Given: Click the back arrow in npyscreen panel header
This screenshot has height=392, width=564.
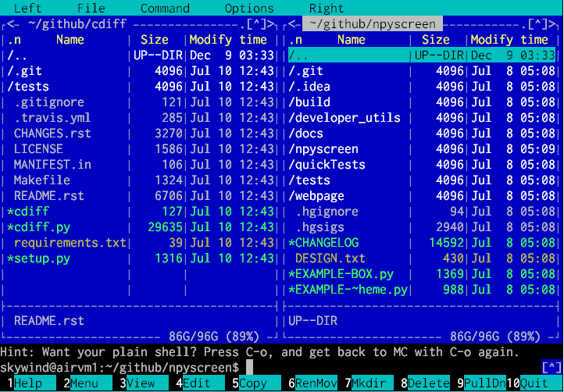Looking at the screenshot, I should coord(291,23).
